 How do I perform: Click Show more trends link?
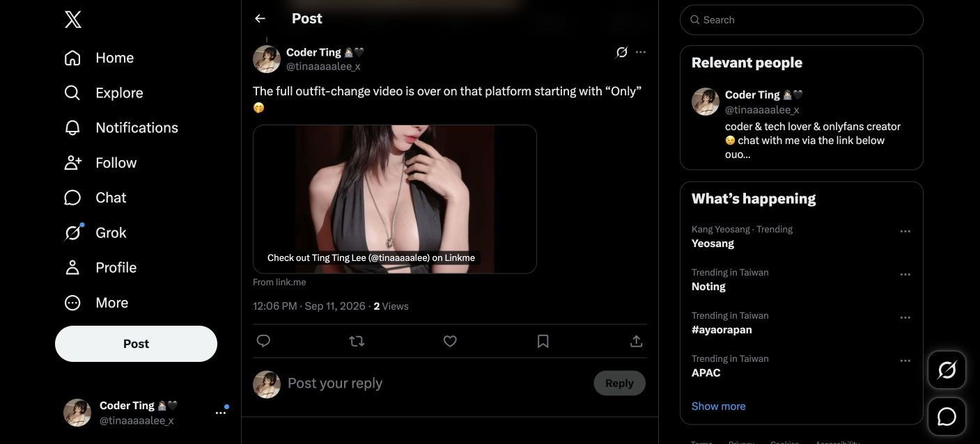coord(718,406)
